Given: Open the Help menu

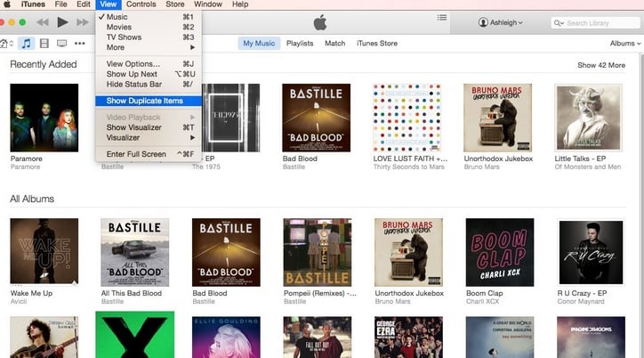Looking at the screenshot, I should tap(240, 4).
